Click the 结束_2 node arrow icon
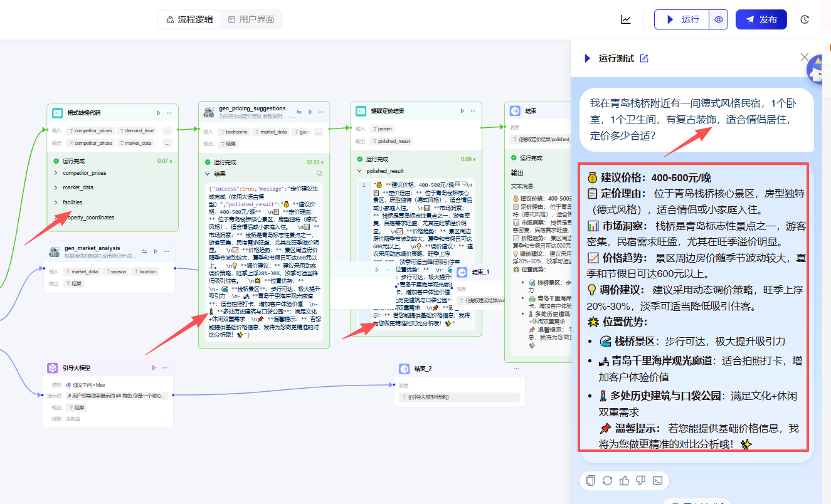This screenshot has width=831, height=504. click(x=404, y=368)
